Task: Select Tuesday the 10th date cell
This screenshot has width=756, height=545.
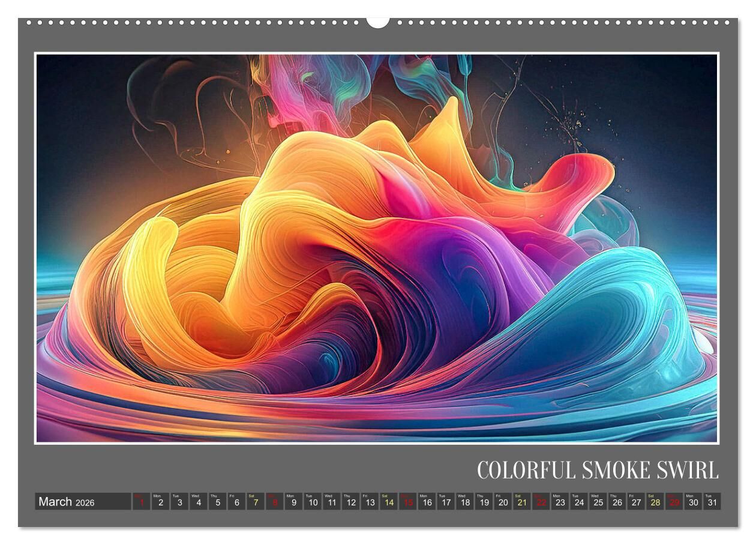Action: click(313, 502)
